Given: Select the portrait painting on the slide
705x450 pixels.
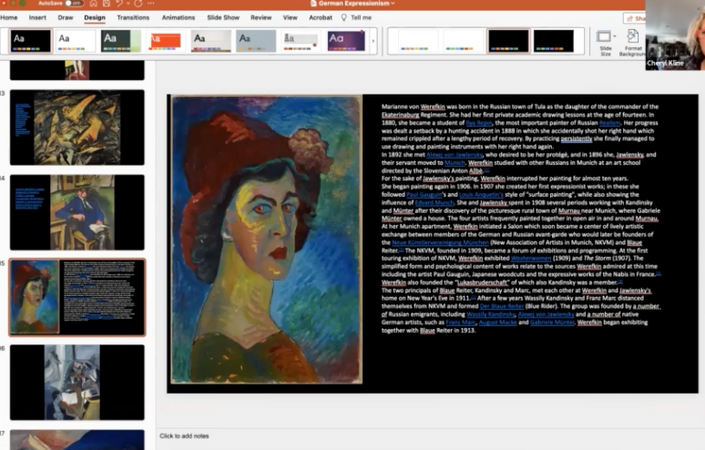Looking at the screenshot, I should click(267, 239).
